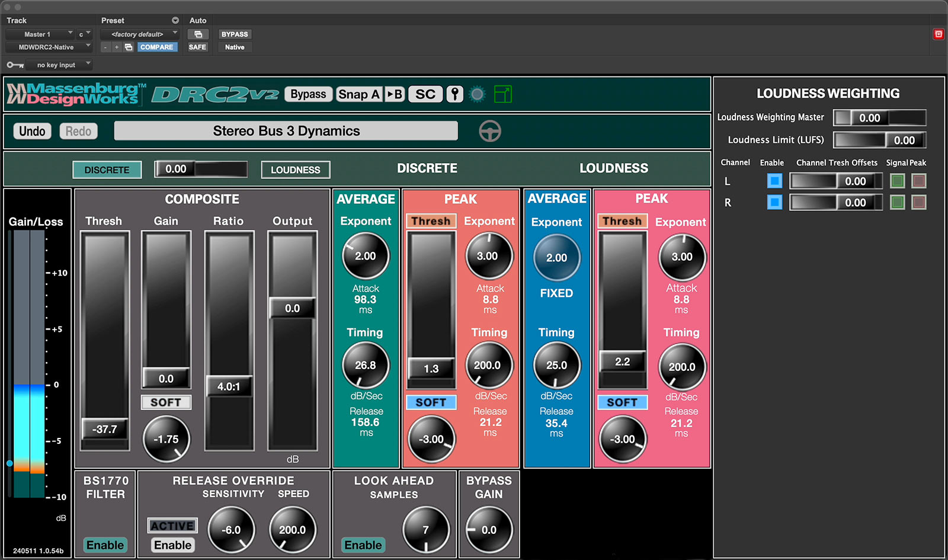Click the next preset plus button

(x=117, y=47)
